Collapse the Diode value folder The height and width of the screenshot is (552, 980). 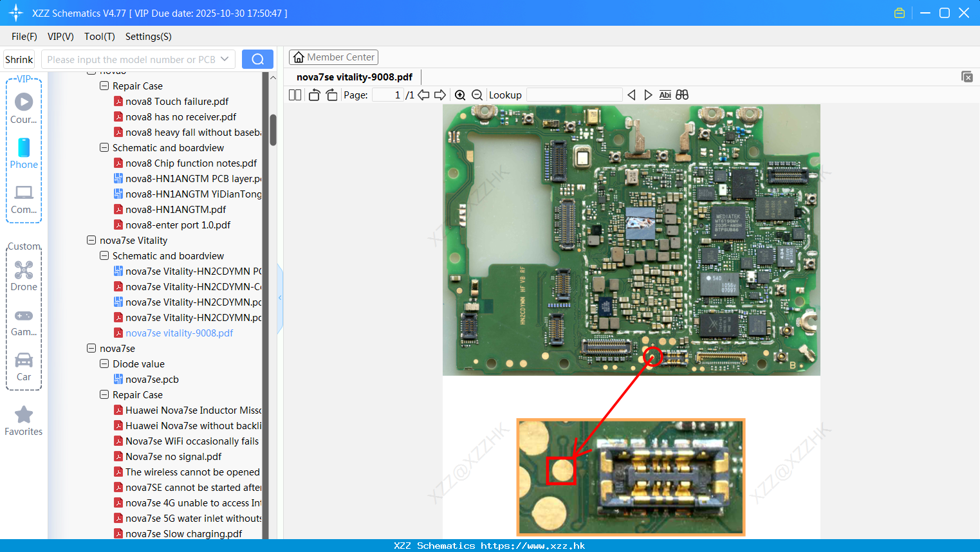tap(104, 363)
